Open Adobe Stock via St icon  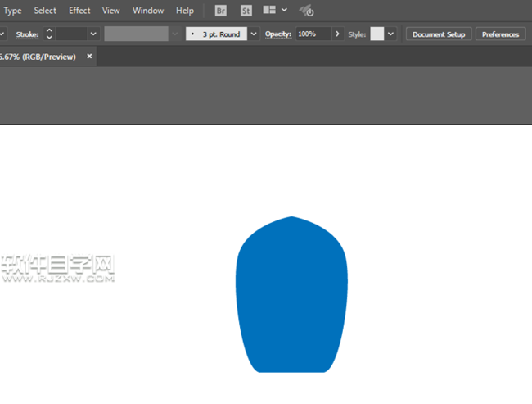tap(246, 11)
